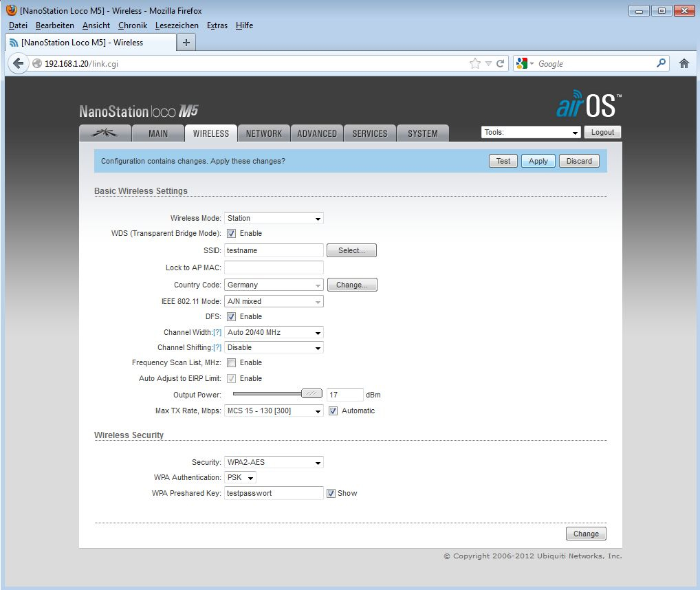Click the airOS logo
This screenshot has height=590, width=700.
[589, 104]
